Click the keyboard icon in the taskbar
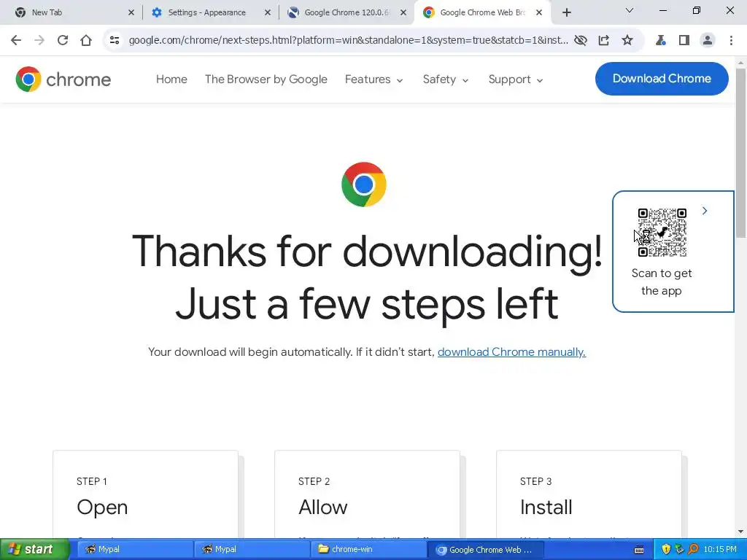The width and height of the screenshot is (747, 560). pos(639,550)
